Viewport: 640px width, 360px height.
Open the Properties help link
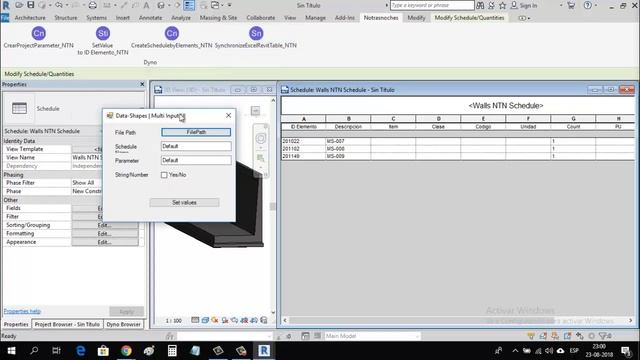click(x=22, y=311)
